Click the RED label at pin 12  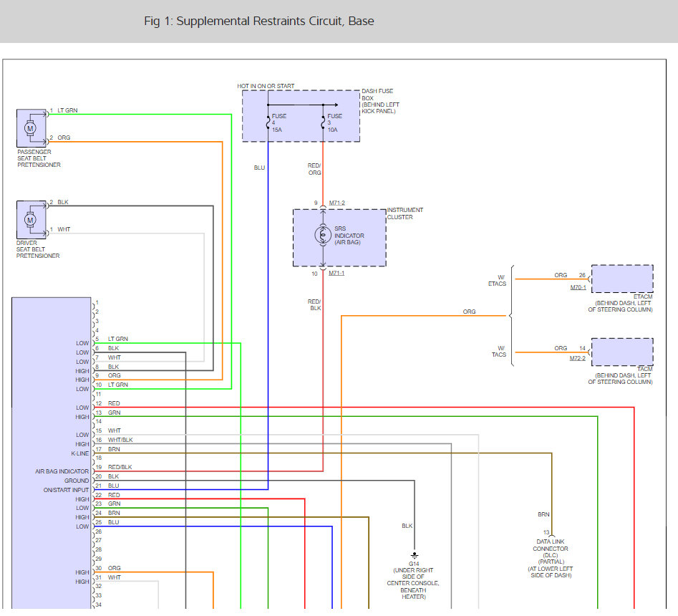(114, 403)
